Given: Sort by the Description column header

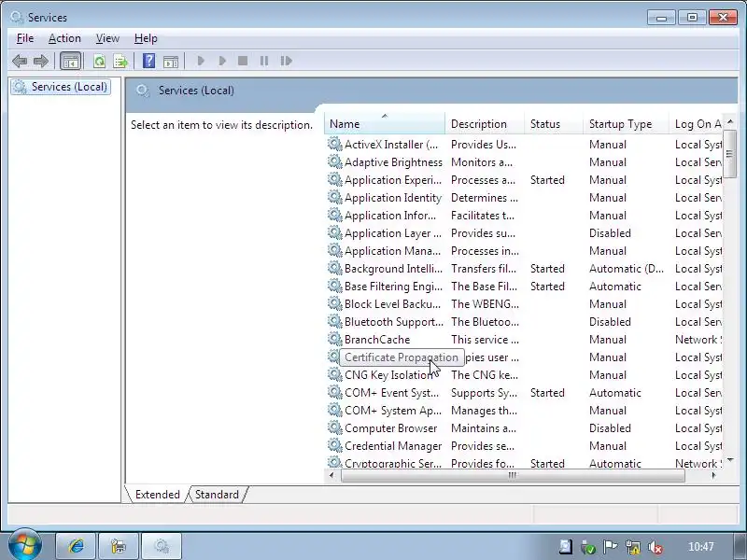Looking at the screenshot, I should tap(485, 124).
